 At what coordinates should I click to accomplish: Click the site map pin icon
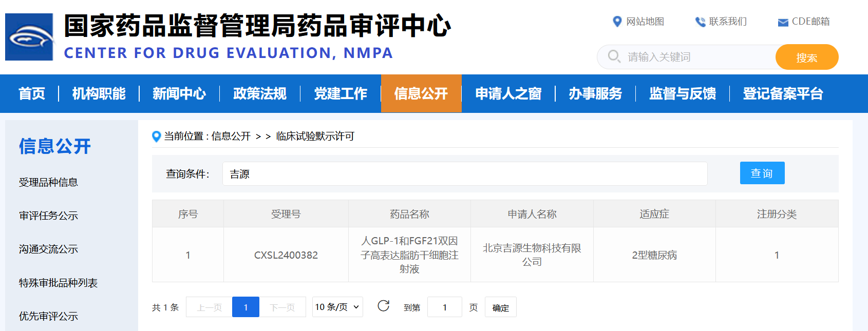click(x=617, y=22)
